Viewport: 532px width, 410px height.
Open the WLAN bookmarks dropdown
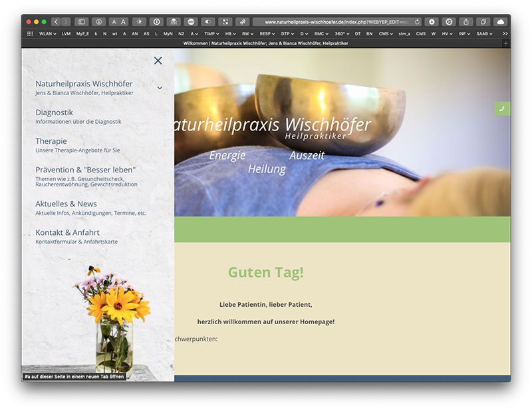(x=47, y=33)
